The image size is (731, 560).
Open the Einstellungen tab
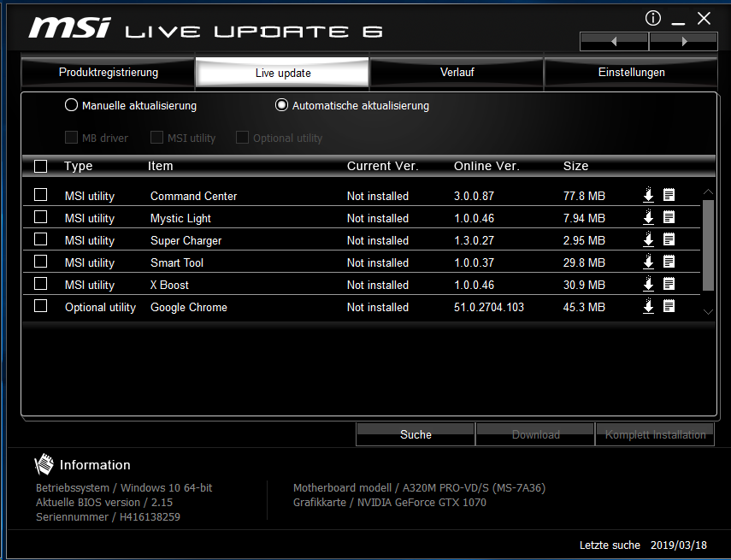(x=631, y=73)
